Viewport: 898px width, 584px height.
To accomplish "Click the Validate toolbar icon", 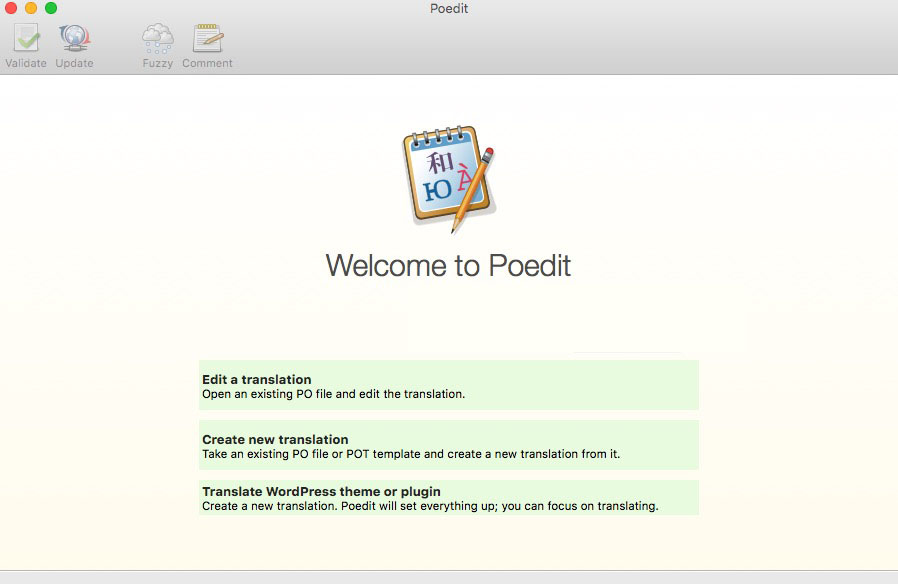I will 26,38.
